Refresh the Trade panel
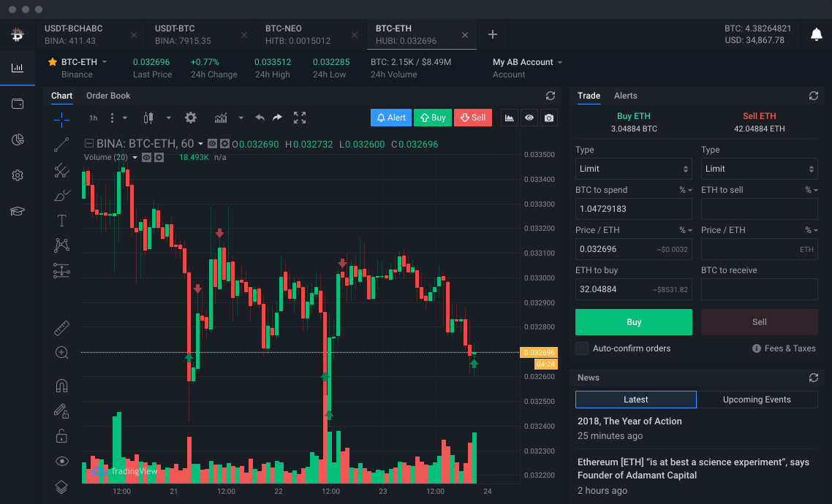Viewport: 832px width, 504px height. coord(814,96)
